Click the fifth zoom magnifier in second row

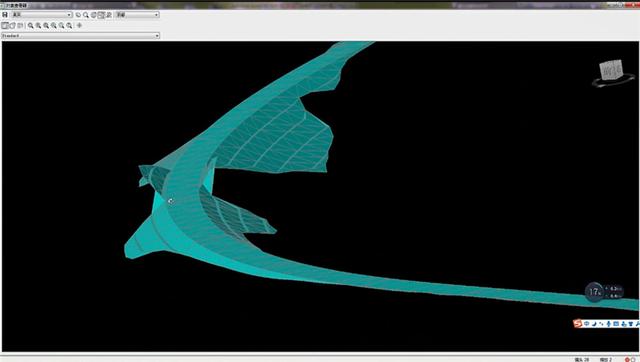pos(62,25)
